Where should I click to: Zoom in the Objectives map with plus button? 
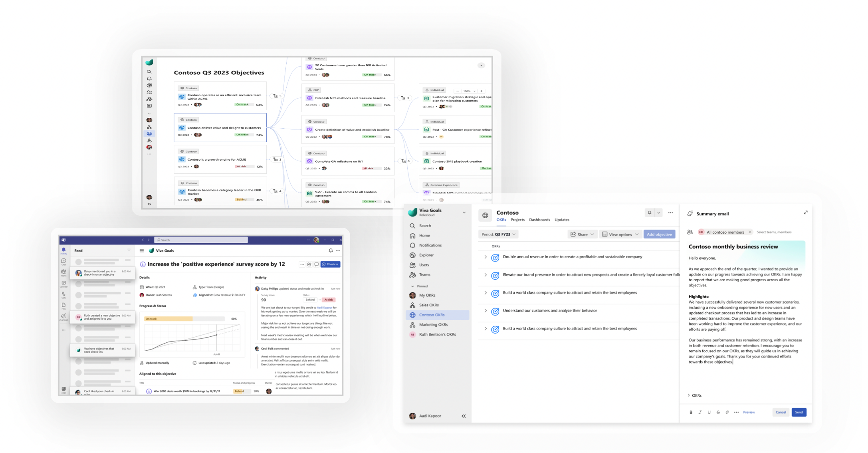(x=481, y=91)
